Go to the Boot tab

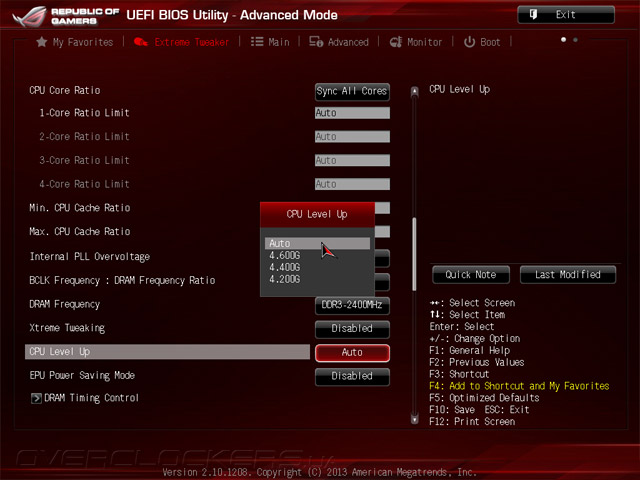click(482, 42)
